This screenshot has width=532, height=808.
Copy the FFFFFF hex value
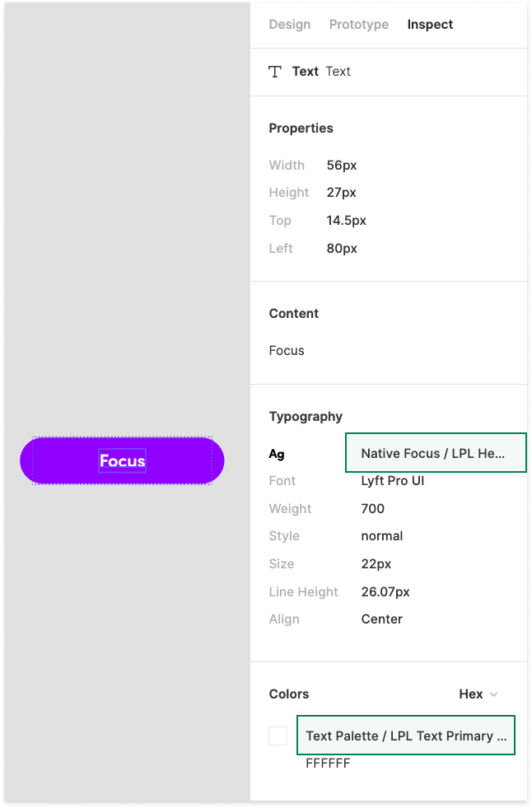click(x=328, y=764)
